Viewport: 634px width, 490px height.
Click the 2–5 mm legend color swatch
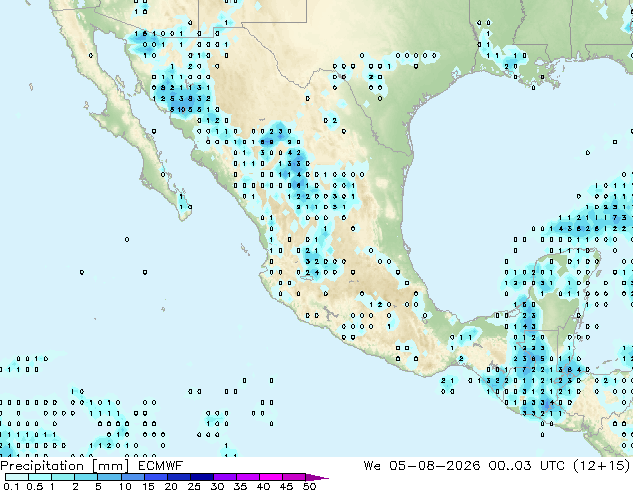click(87, 477)
